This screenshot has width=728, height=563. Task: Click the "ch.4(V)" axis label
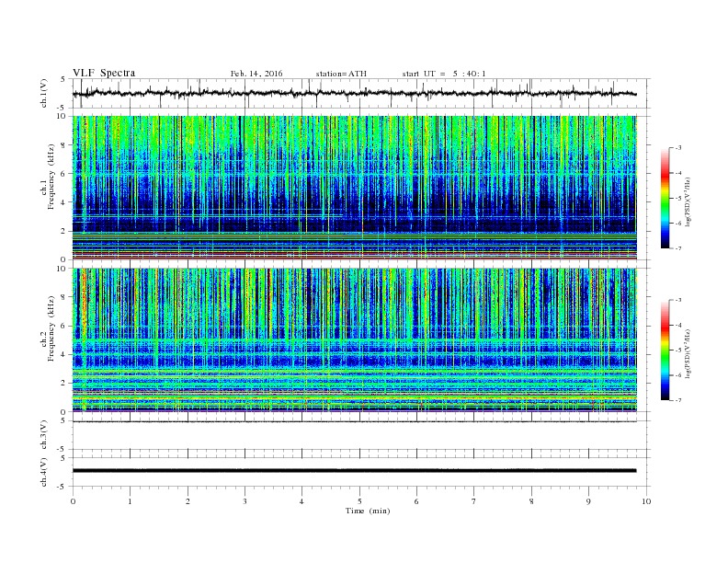(43, 472)
